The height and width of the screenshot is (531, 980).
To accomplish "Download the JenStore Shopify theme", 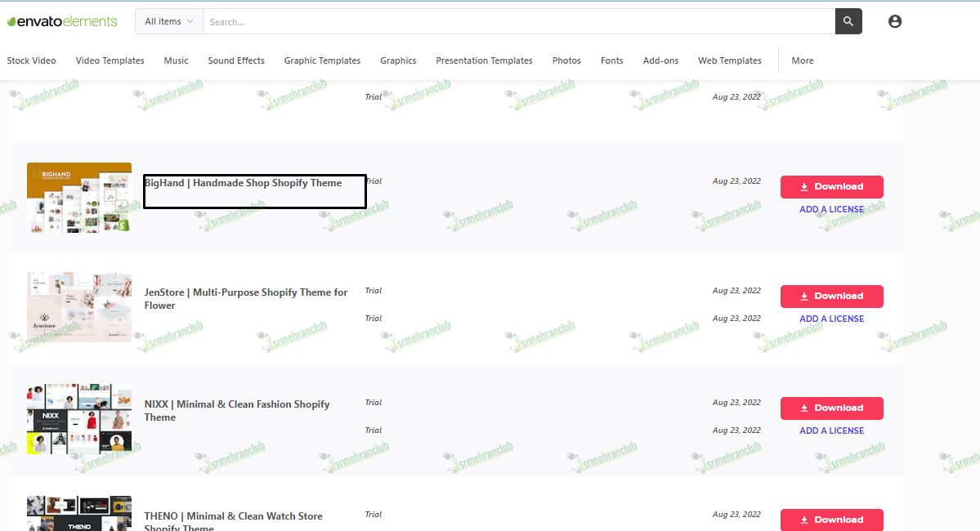I will coord(832,296).
